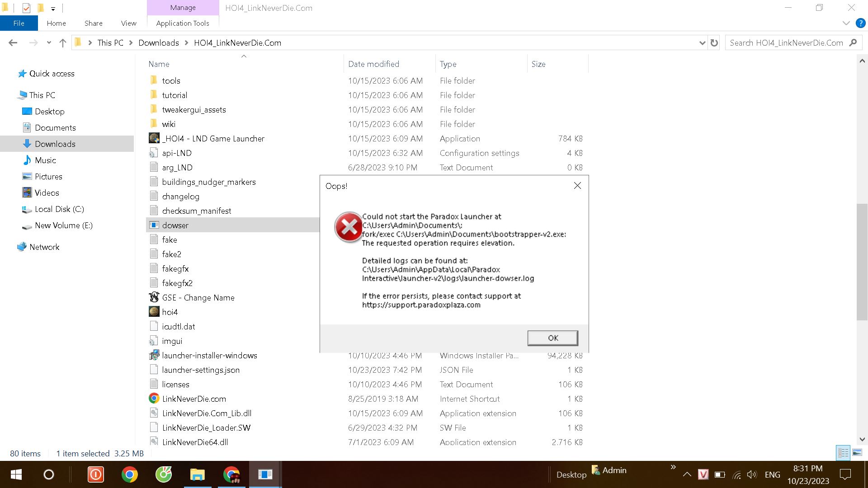Screen dimensions: 868x488
Task: Open the Home ribbon tab
Action: (x=56, y=23)
